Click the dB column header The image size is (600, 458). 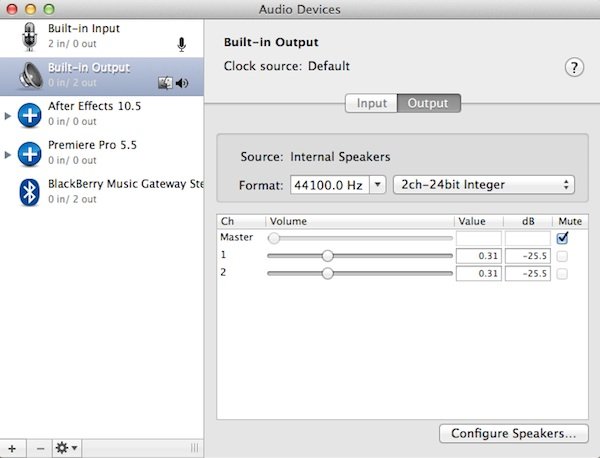pyautogui.click(x=528, y=222)
